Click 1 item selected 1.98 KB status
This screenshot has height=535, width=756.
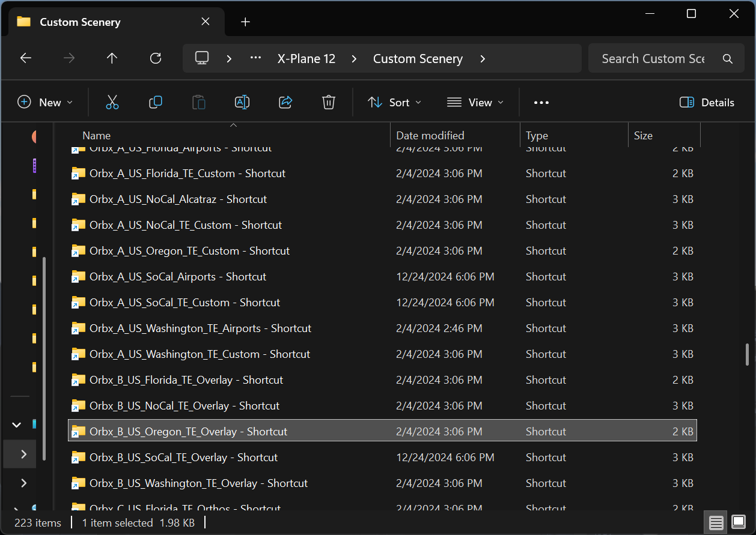[138, 523]
